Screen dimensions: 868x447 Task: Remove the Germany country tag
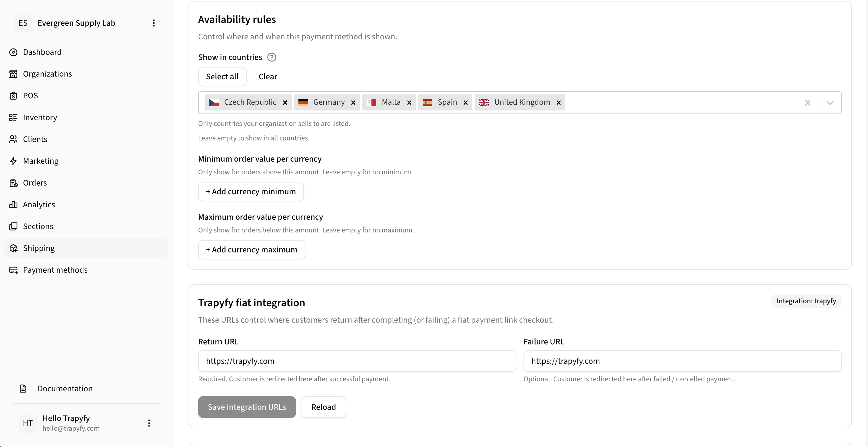click(353, 102)
